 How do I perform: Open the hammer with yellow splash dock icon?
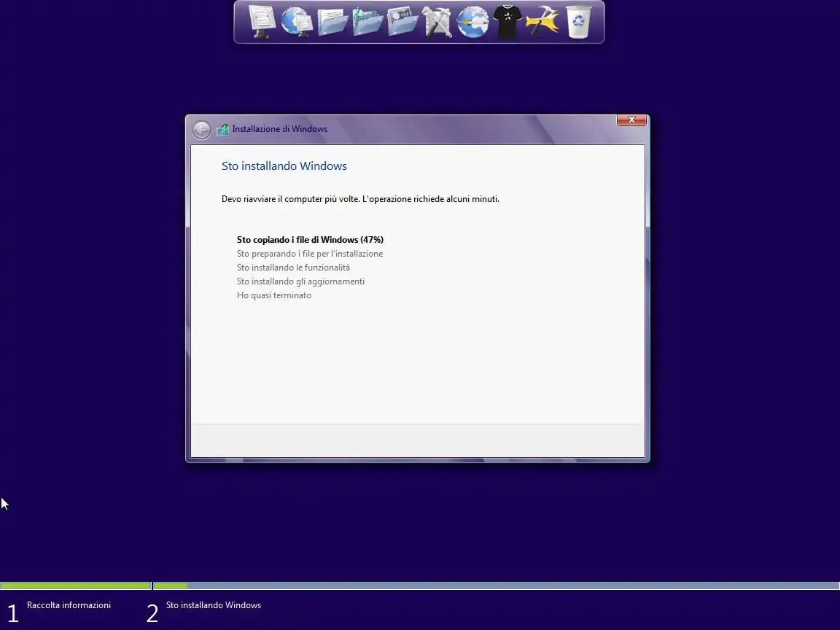coord(542,21)
